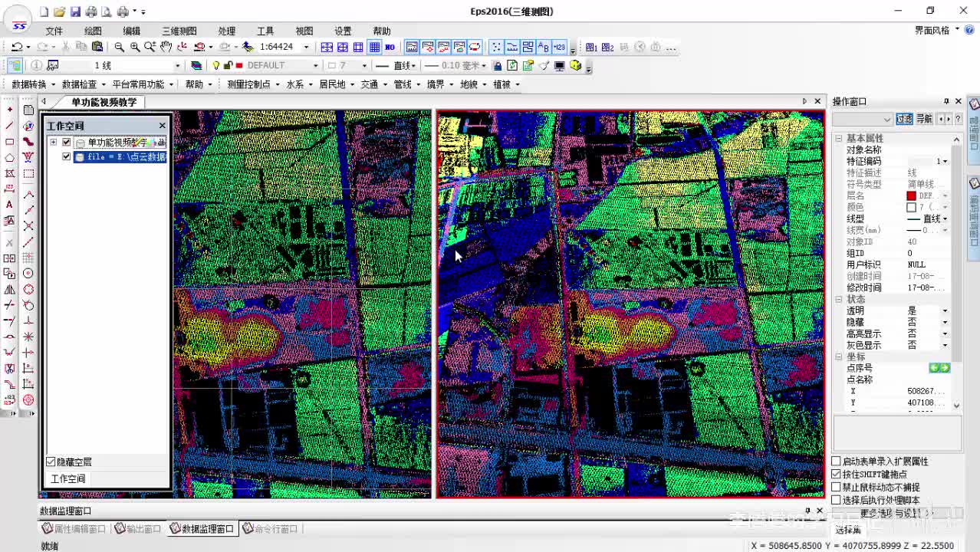Screen dimensions: 980x552
Task: Click the 过滤 button in operation panel
Action: tap(905, 119)
